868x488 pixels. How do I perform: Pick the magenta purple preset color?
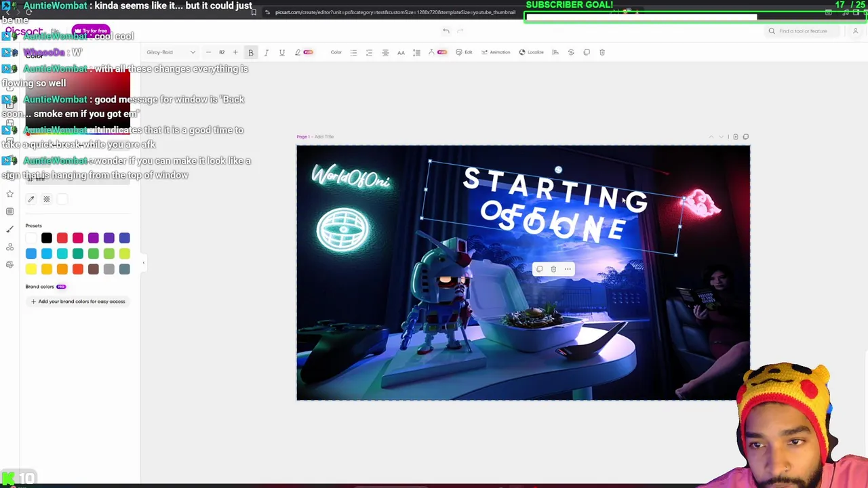pyautogui.click(x=94, y=238)
